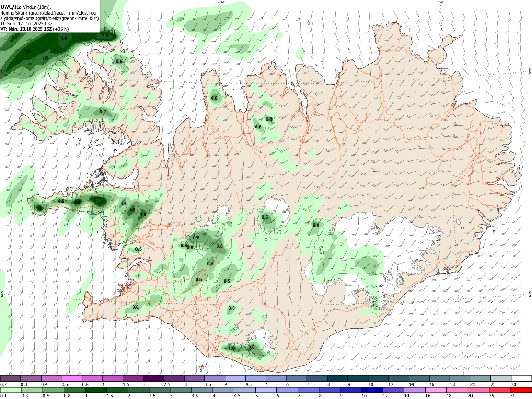The width and height of the screenshot is (532, 399).
Task: Pick the snow scale swatch between 14 and 16
Action: [x=419, y=379]
